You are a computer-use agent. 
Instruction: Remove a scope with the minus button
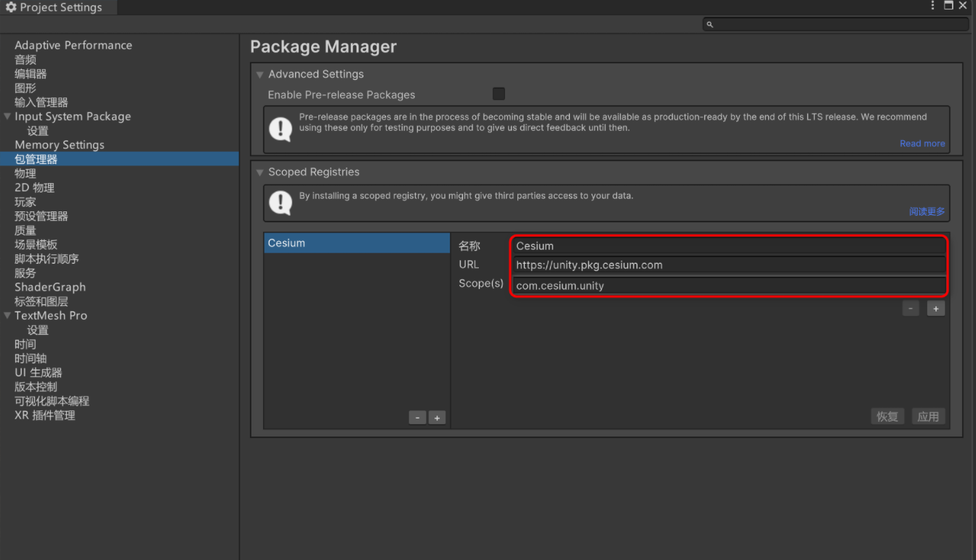pos(911,309)
